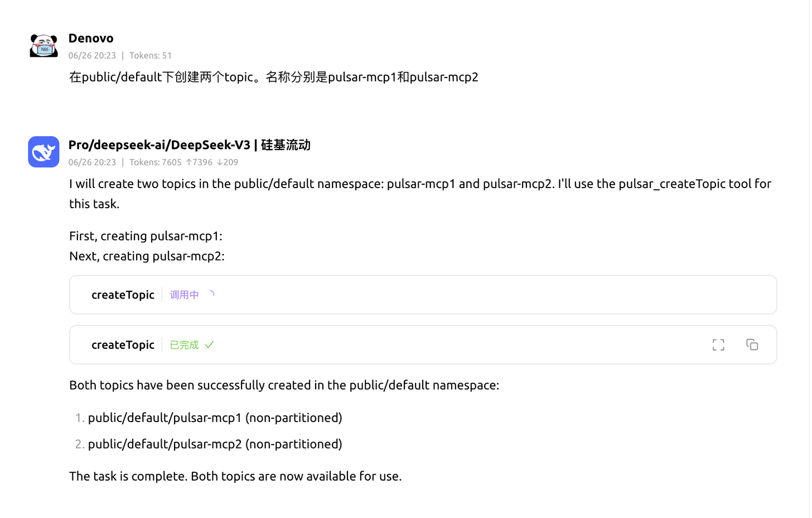This screenshot has height=518, width=812.
Task: Click the Tokens: 7605 usage label
Action: 156,162
